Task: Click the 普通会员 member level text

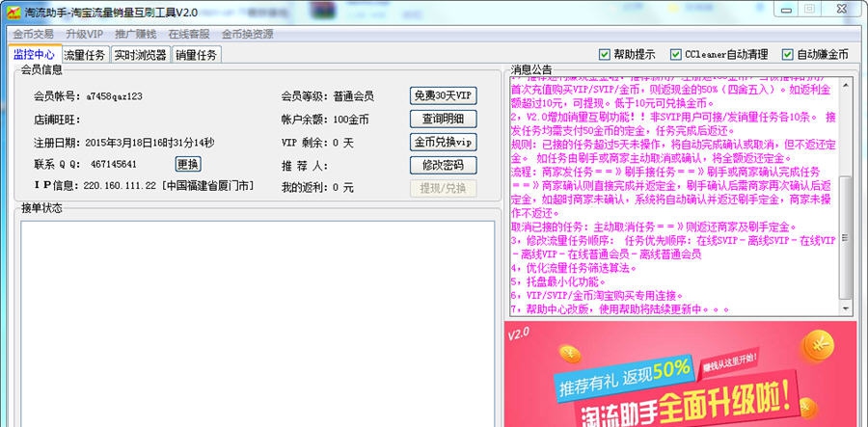Action: tap(353, 96)
